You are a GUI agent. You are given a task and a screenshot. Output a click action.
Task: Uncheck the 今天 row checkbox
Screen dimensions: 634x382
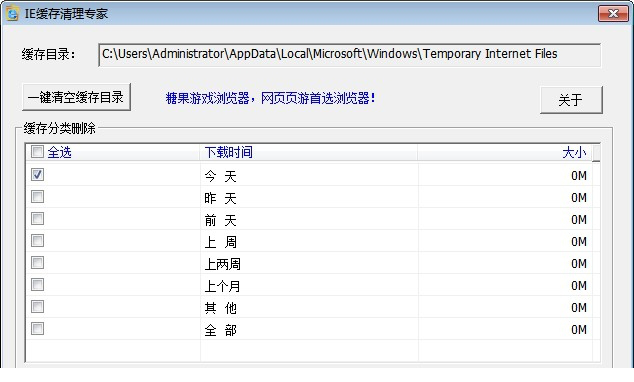37,175
